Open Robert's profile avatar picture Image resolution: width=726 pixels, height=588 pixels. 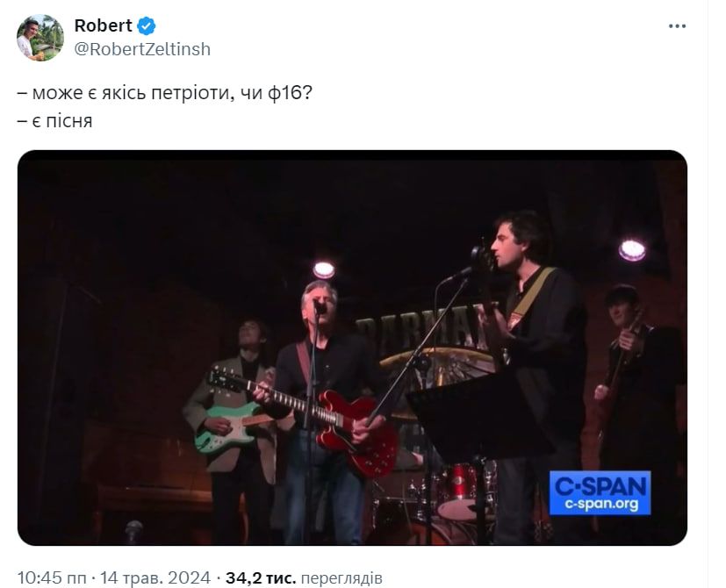[40, 38]
